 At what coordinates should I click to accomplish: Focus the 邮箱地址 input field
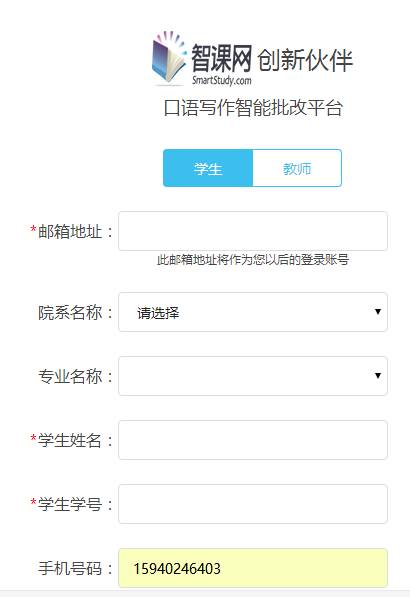click(x=253, y=231)
